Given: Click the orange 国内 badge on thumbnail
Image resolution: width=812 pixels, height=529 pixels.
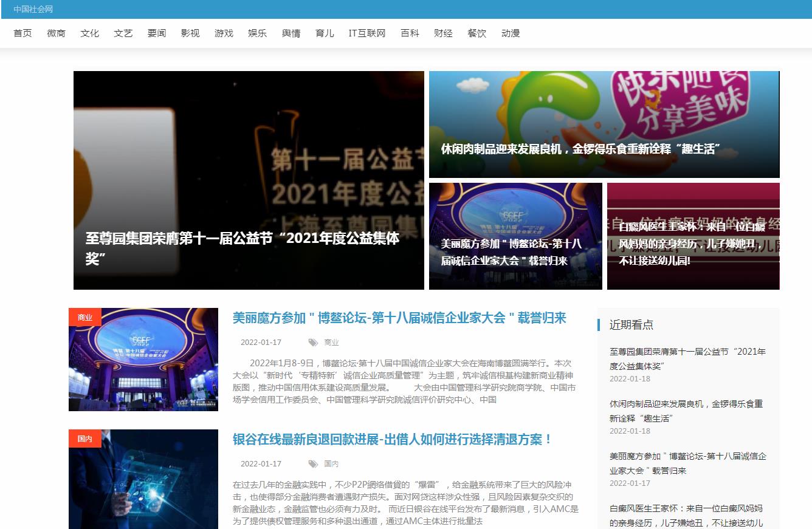Looking at the screenshot, I should coord(85,439).
